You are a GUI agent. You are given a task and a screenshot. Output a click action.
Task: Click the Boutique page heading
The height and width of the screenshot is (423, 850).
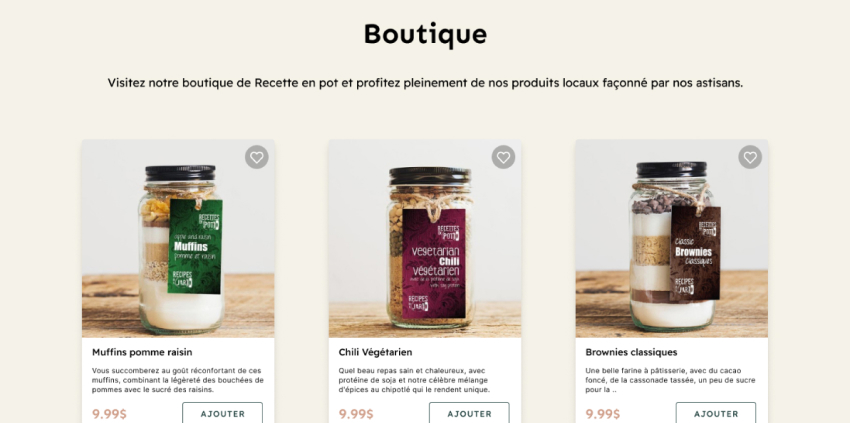[425, 34]
